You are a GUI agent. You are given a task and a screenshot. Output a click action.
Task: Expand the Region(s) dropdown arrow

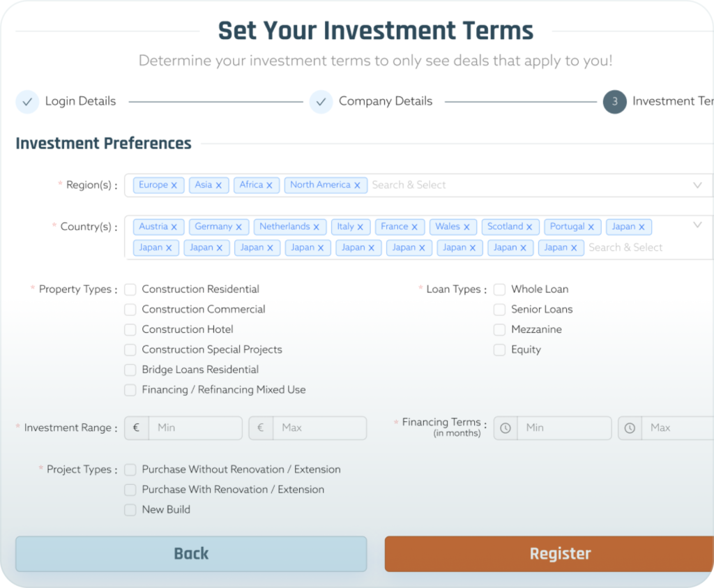697,186
